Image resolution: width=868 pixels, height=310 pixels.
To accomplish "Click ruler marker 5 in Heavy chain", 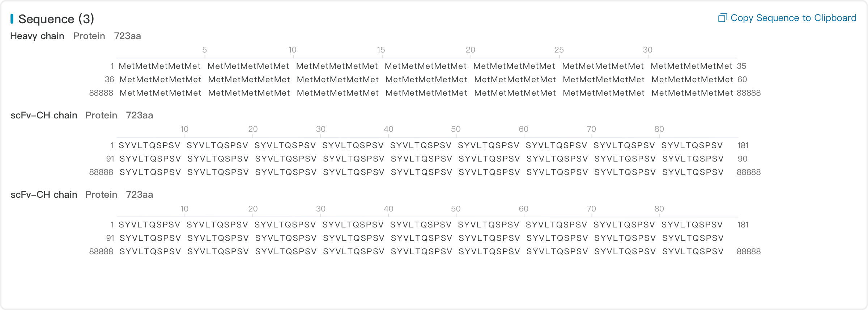I will pyautogui.click(x=204, y=50).
